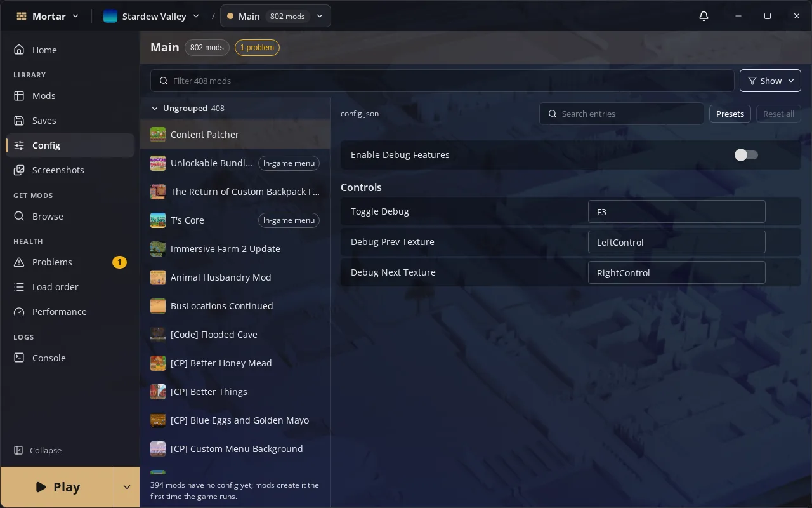Click the Blue Eggs and Golden Mayo icon
Viewport: 812px width, 508px height.
click(x=158, y=420)
